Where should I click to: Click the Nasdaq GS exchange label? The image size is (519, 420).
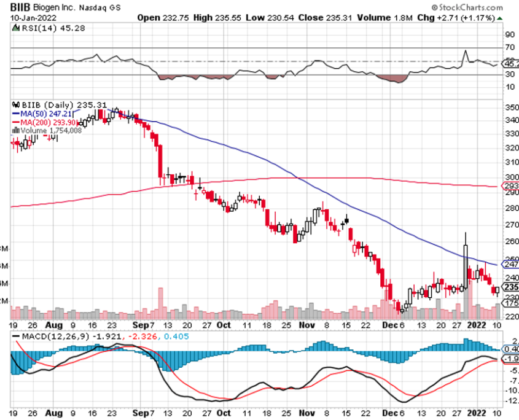click(x=100, y=7)
